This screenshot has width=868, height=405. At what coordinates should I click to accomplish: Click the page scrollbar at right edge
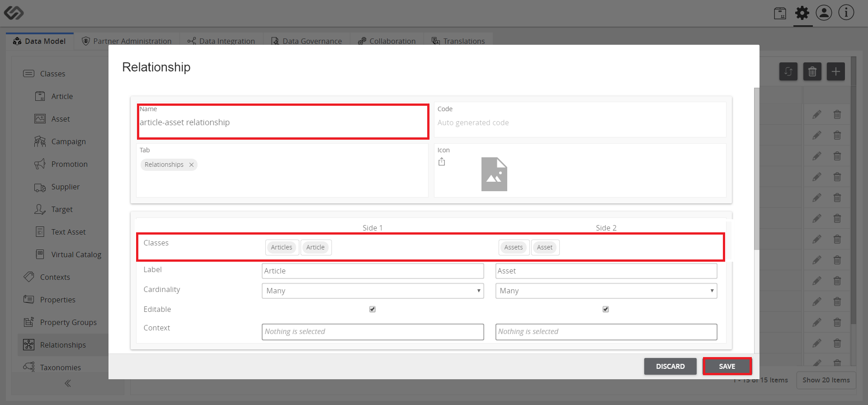point(854,190)
